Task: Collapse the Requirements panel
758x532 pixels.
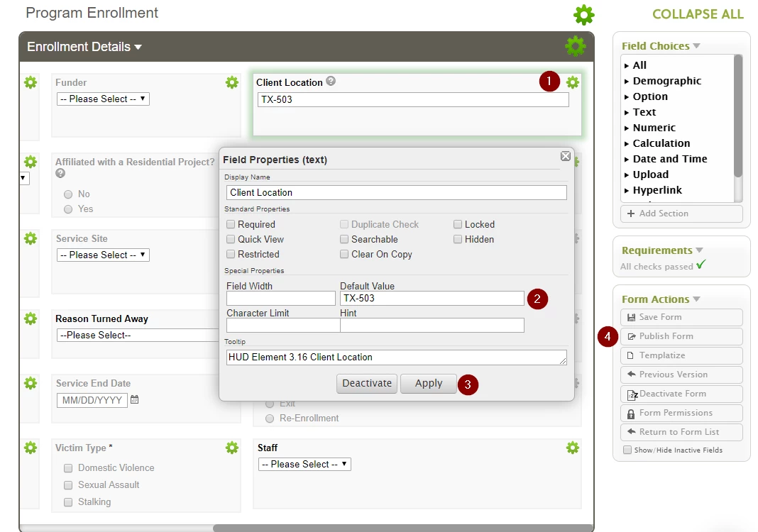Action: click(x=699, y=250)
